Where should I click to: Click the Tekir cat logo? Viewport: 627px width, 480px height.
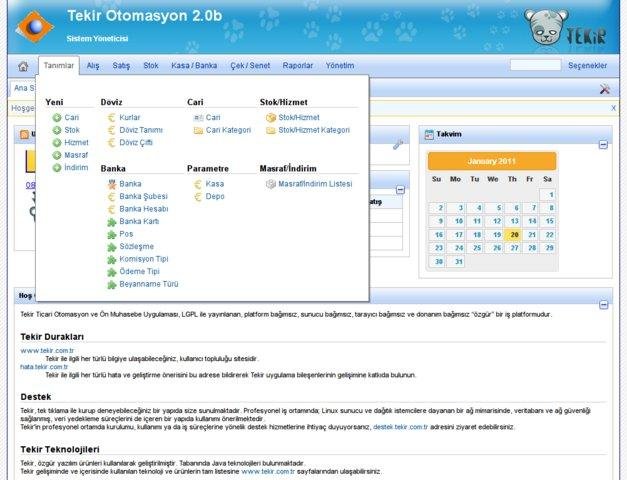[x=565, y=27]
